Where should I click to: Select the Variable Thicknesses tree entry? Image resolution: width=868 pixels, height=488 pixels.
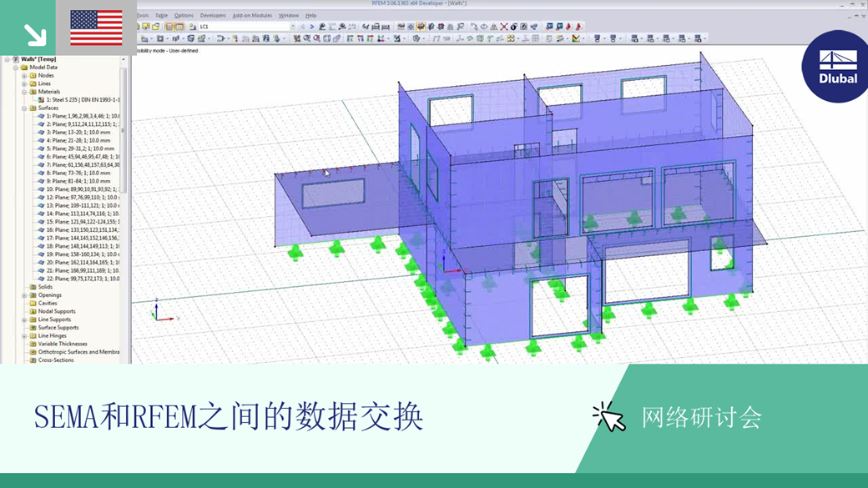click(x=63, y=345)
